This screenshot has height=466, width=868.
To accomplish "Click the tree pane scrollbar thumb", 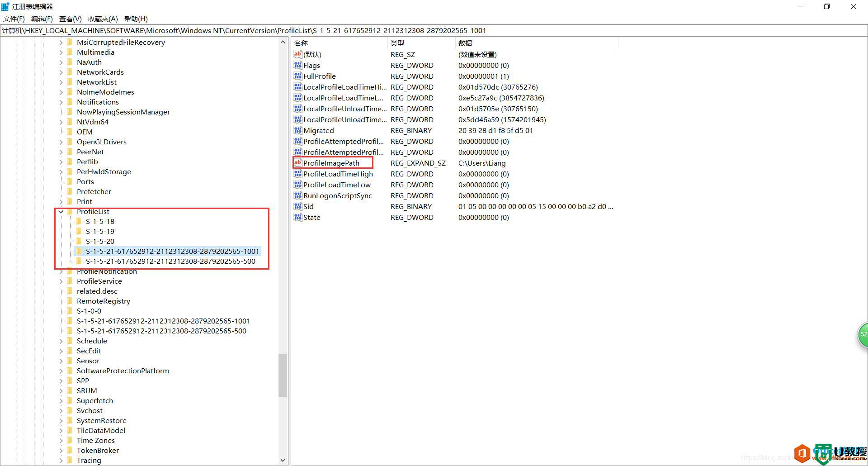I will 283,375.
